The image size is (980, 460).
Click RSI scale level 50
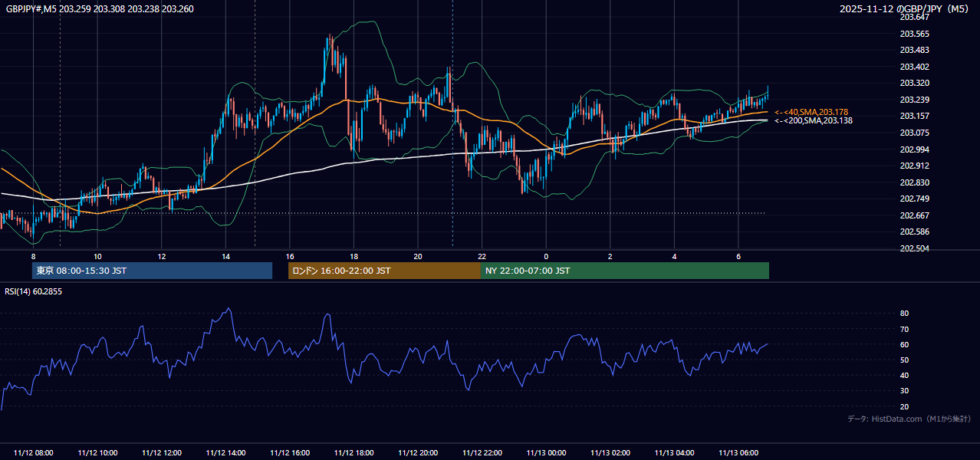click(904, 360)
